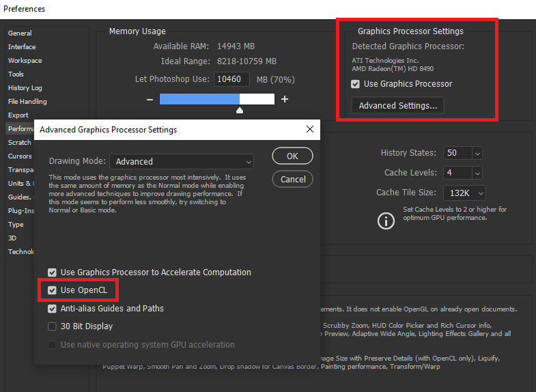Image resolution: width=536 pixels, height=392 pixels.
Task: Click the Graphics Processor Settings heading
Action: [410, 31]
